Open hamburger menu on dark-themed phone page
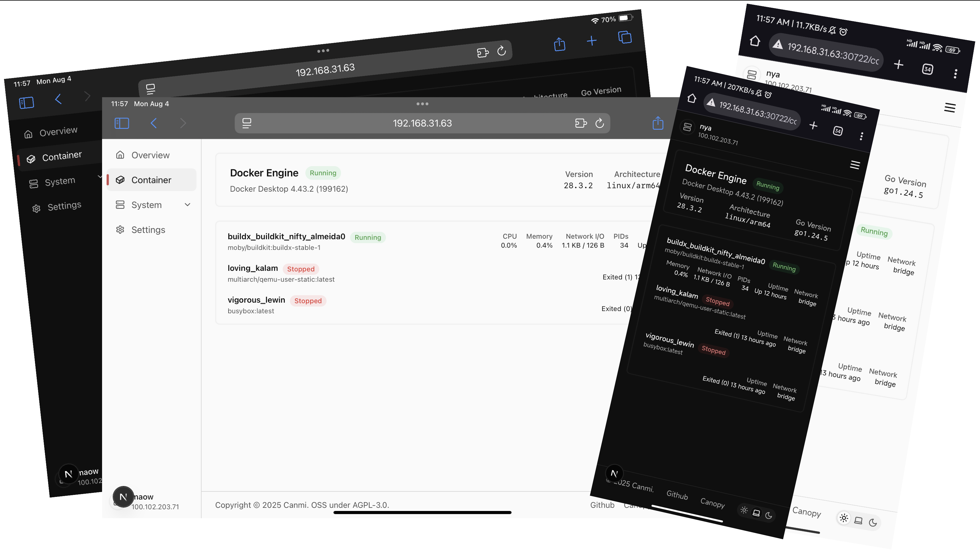Screen dimensions: 980x552 pos(855,165)
